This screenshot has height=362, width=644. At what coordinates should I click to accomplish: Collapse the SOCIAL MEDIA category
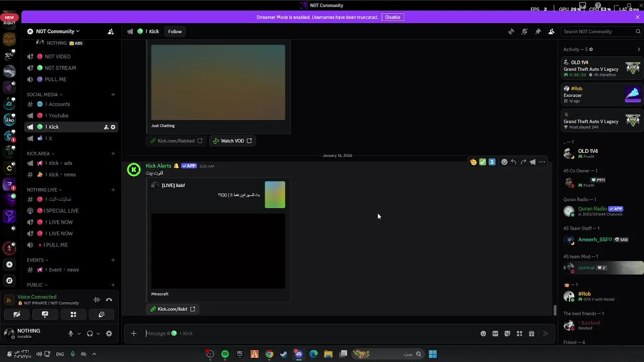44,95
